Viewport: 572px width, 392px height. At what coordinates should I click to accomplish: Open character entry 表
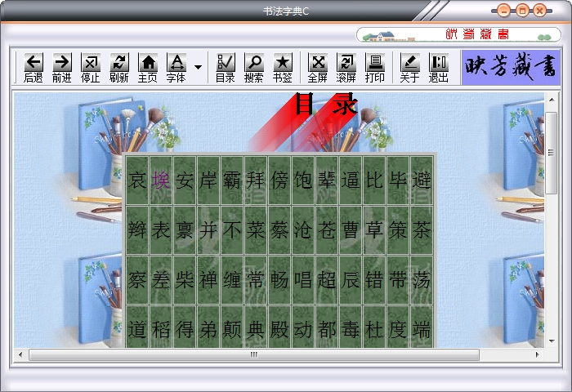point(161,230)
